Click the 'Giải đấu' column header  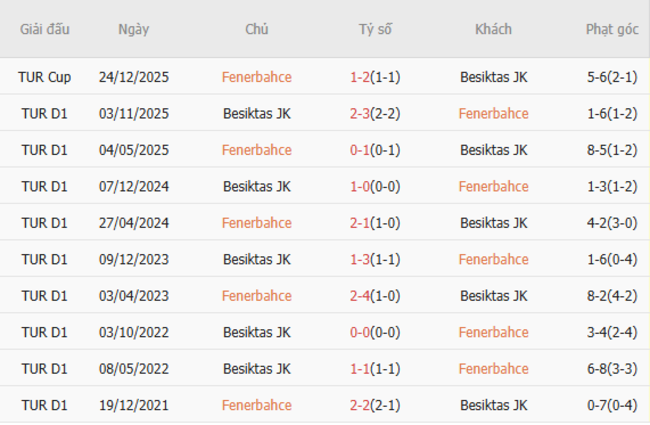click(45, 29)
